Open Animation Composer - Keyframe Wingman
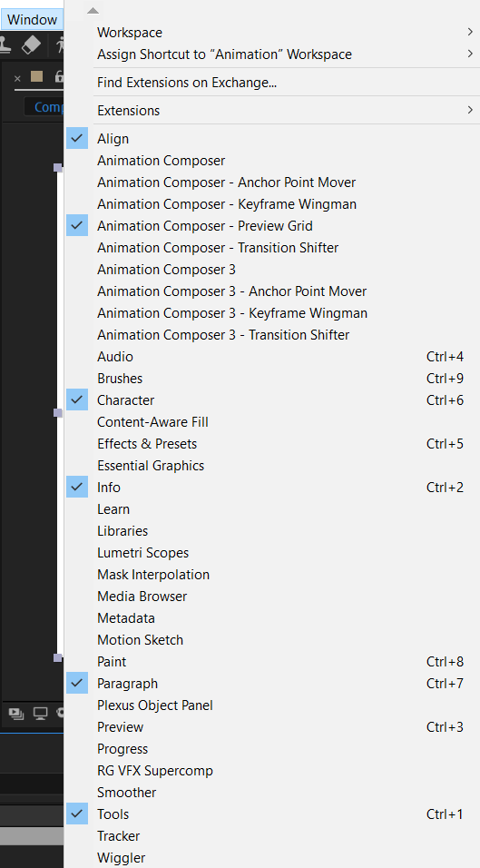Image resolution: width=480 pixels, height=868 pixels. (271, 204)
